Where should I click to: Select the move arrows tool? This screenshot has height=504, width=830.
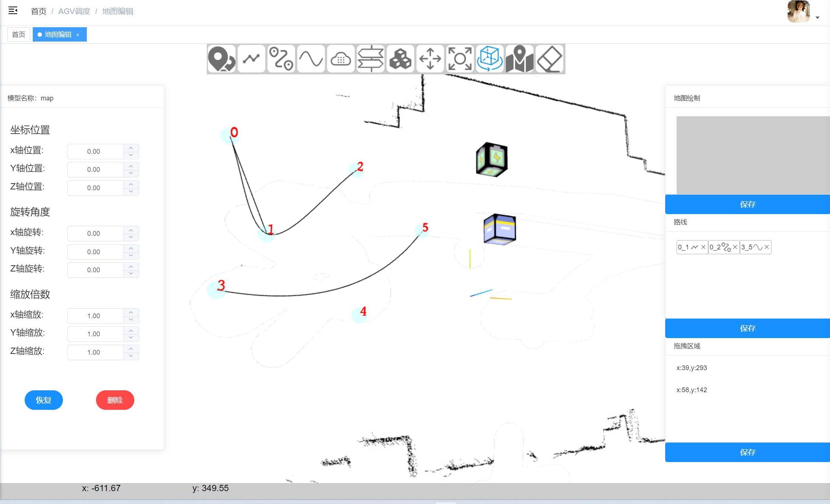pos(430,59)
